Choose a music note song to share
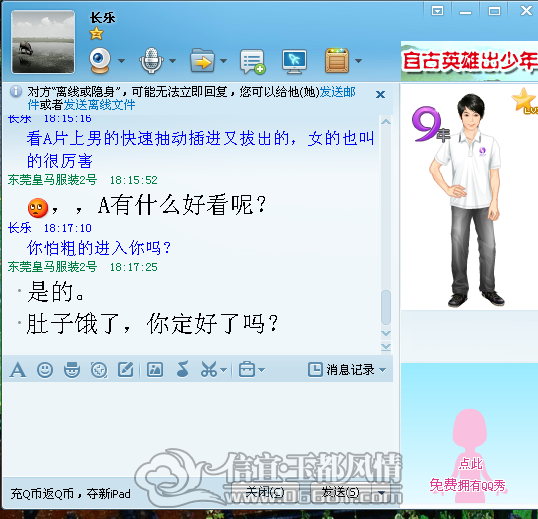Viewport: 538px width, 519px height. click(183, 369)
